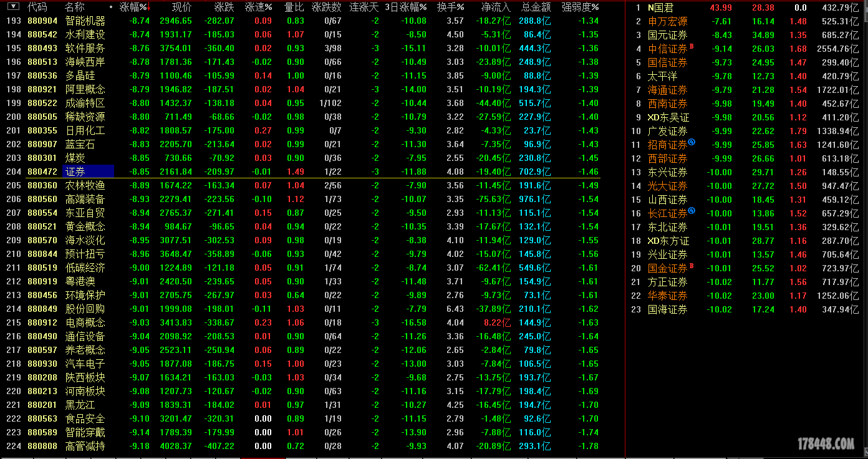Click the red B marker next to 国金证券
868x459 pixels.
(692, 266)
